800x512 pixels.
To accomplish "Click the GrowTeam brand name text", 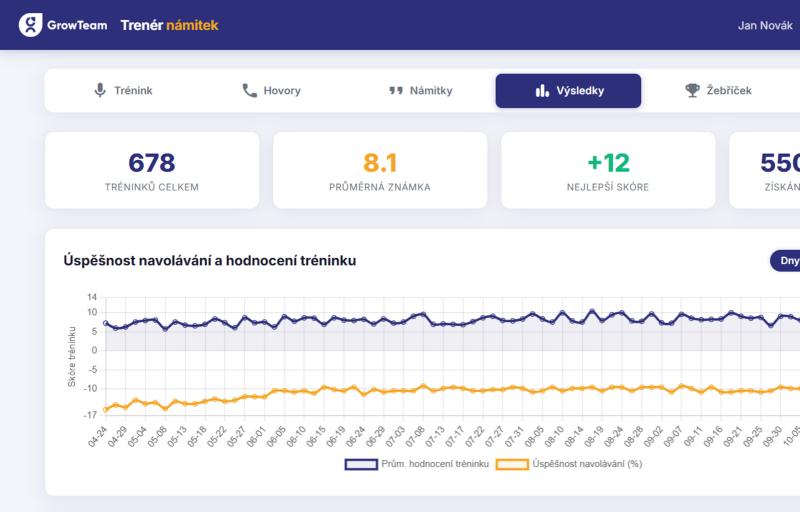I will 77,25.
